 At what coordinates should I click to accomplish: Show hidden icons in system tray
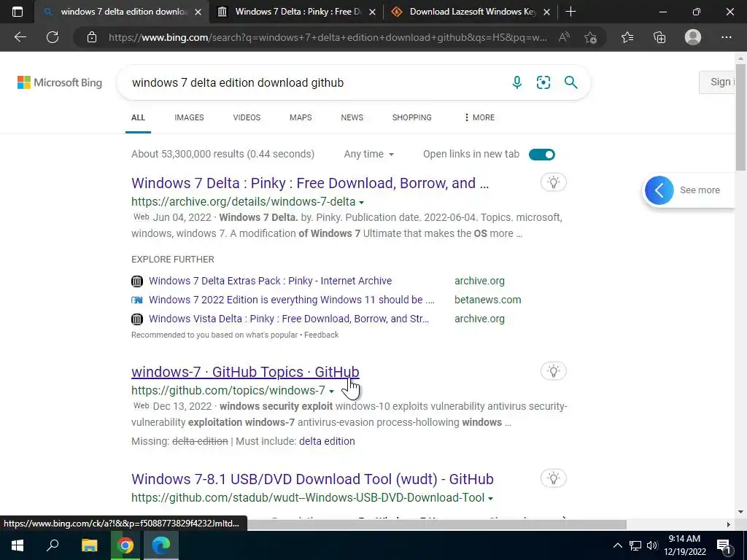pyautogui.click(x=617, y=545)
